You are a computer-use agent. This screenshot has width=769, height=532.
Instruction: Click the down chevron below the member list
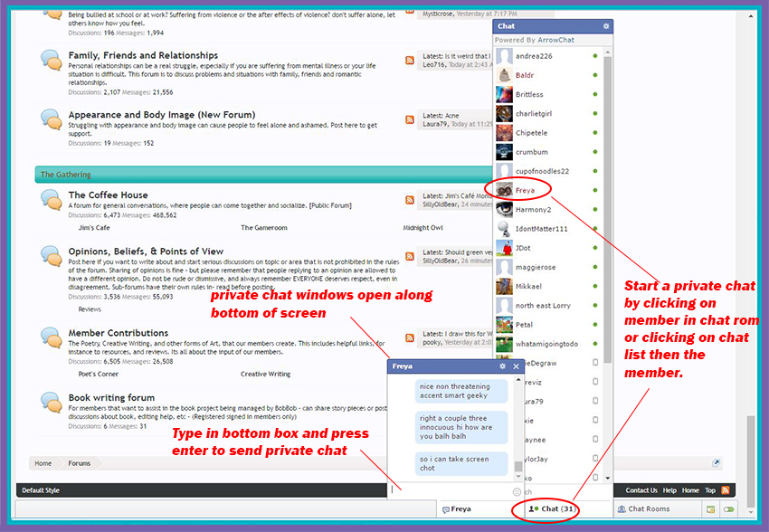pos(606,476)
